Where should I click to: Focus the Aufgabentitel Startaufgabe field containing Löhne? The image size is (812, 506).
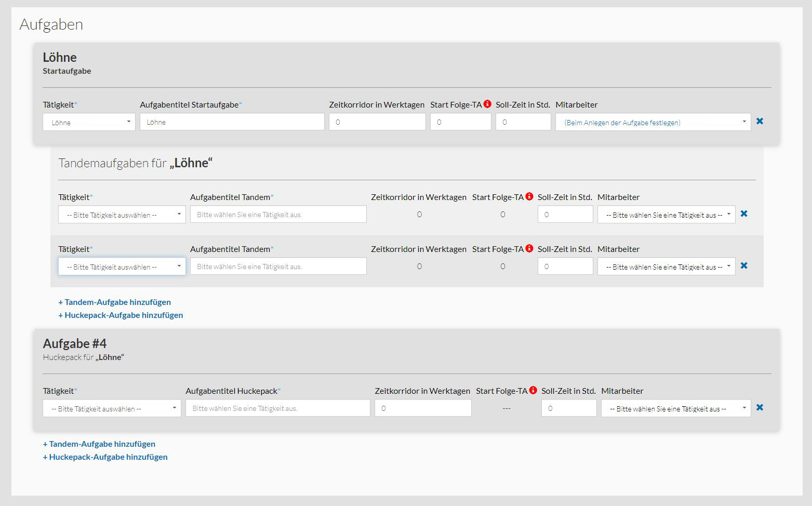coord(232,122)
